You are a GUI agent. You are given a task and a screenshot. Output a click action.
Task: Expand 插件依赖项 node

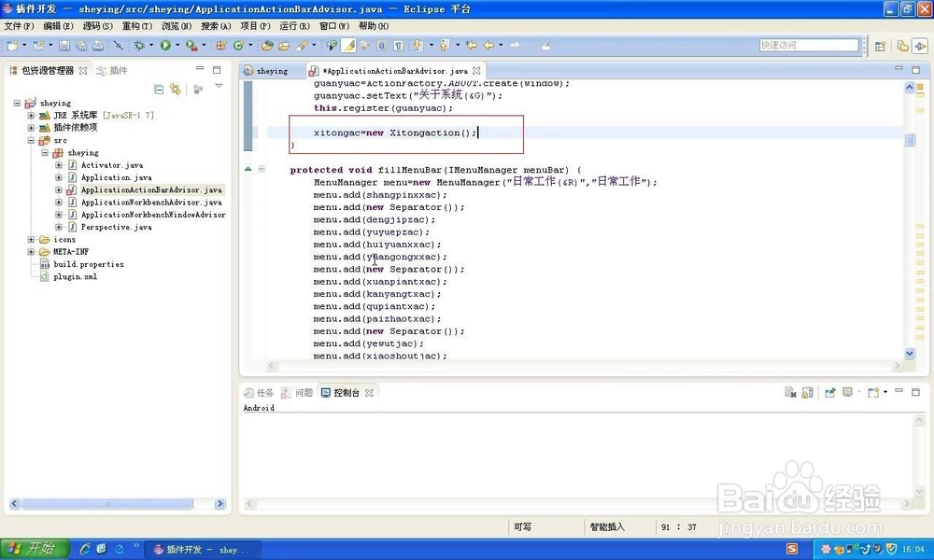31,128
